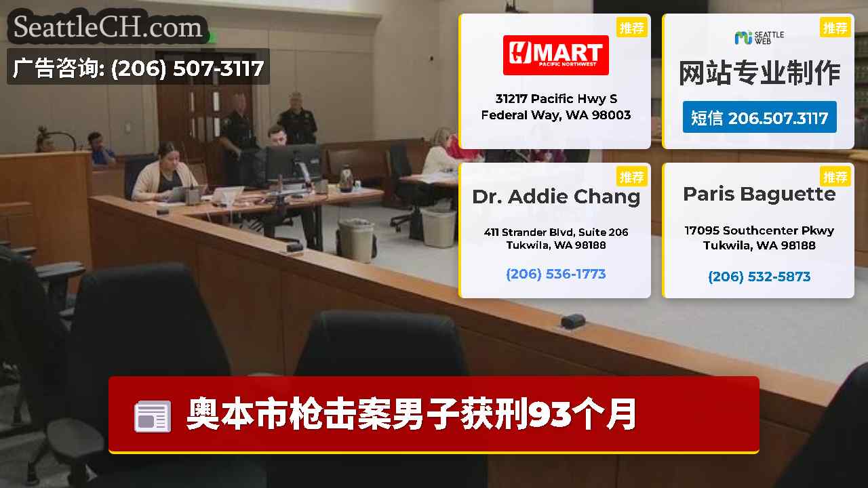
Task: Click the SeattleCH.com logo text
Action: pyautogui.click(x=108, y=27)
